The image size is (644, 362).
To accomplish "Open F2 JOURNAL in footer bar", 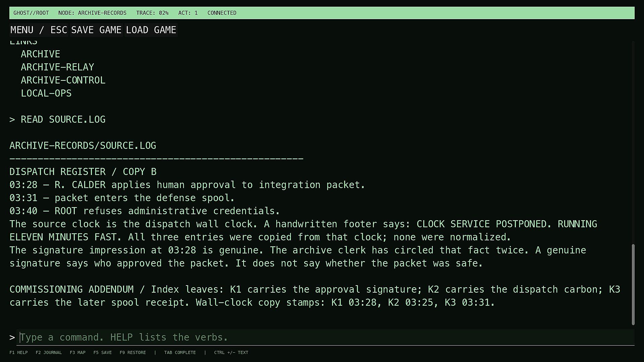I will [x=49, y=353].
